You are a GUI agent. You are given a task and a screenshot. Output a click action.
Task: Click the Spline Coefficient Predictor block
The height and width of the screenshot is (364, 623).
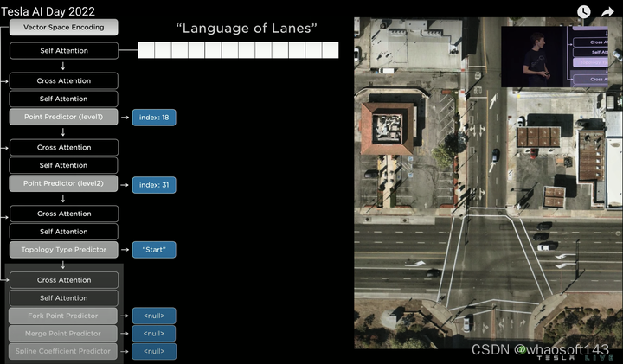coord(63,351)
